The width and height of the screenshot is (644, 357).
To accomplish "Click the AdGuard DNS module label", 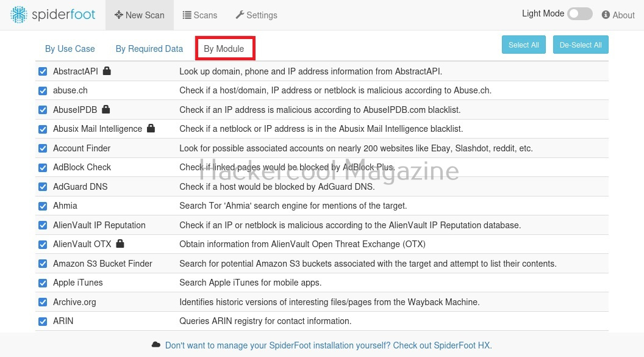I will pos(80,187).
